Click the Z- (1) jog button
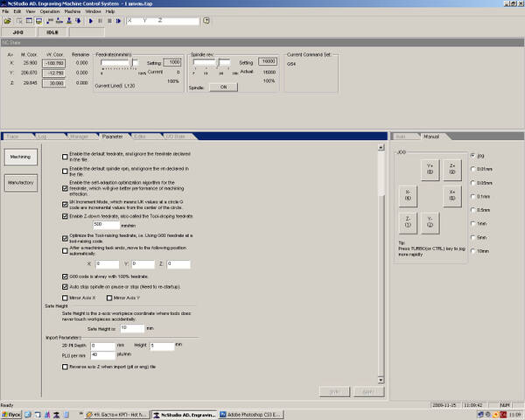 point(408,222)
